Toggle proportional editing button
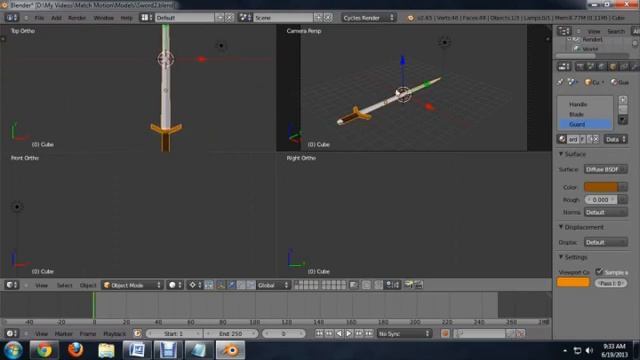The width and height of the screenshot is (640, 360). click(x=366, y=285)
